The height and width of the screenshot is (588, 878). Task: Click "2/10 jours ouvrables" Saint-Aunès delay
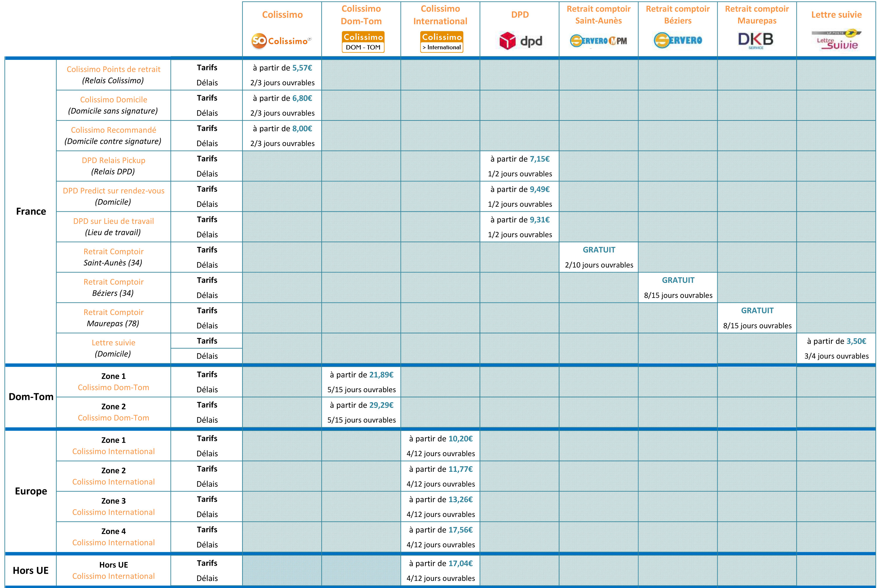point(599,265)
